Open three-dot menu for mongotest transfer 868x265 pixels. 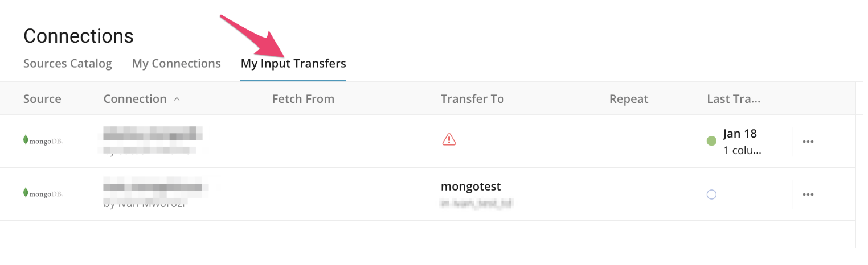(808, 194)
